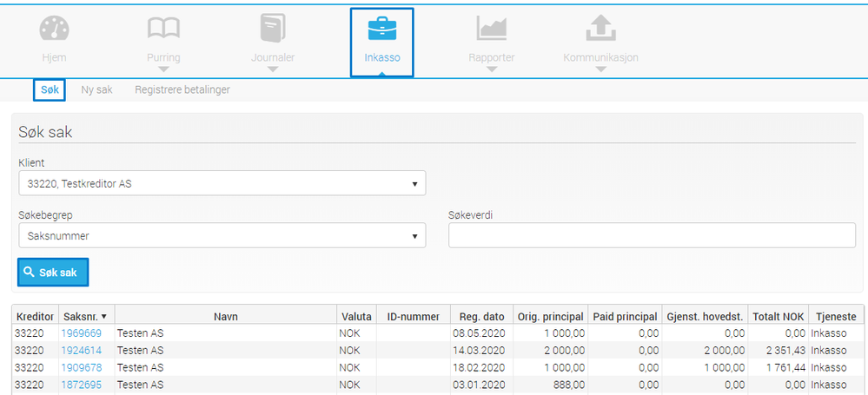Click the Purring open-book icon

tap(163, 28)
